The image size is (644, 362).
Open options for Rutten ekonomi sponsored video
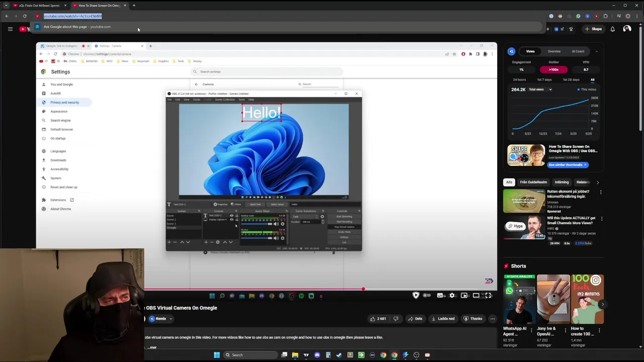coord(601,192)
